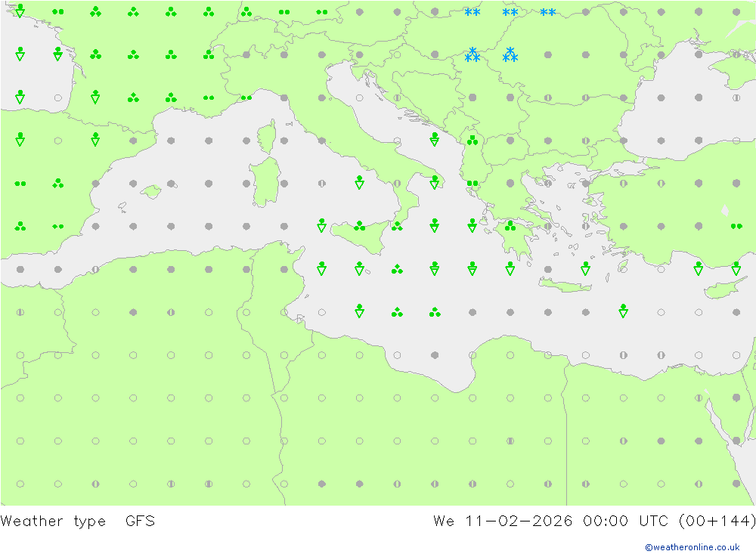The width and height of the screenshot is (756, 554).
Task: Click the "We 11-02-2026 00:00 UTC" timestamp
Action: 550,521
